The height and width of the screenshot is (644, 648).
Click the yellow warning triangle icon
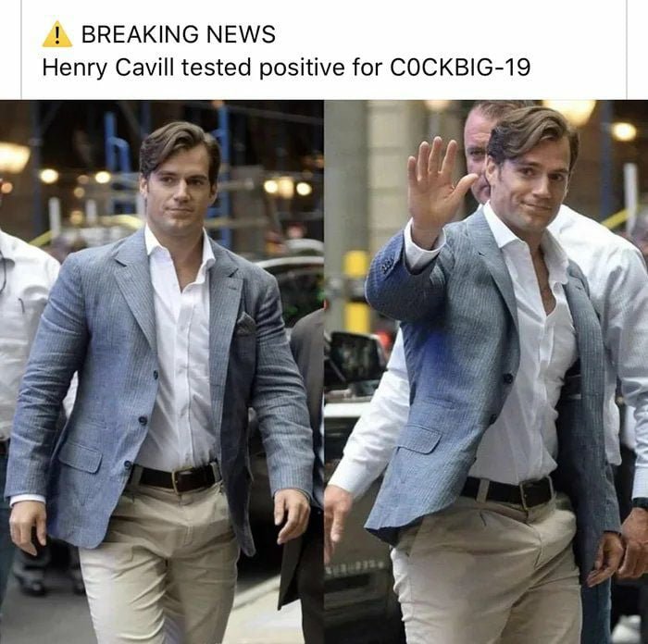(57, 34)
